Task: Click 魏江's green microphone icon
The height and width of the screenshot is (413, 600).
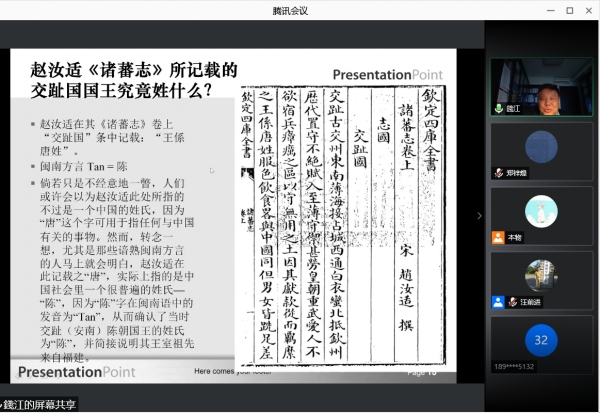Action: point(498,108)
